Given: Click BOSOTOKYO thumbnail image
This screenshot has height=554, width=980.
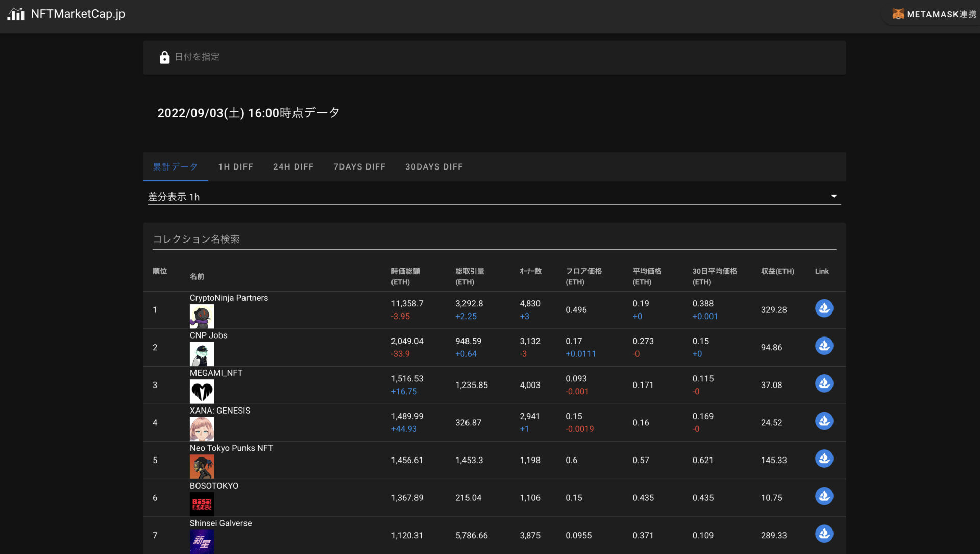Looking at the screenshot, I should click(202, 504).
